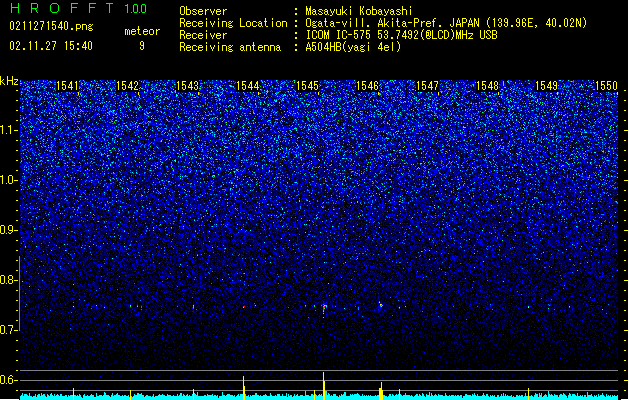Click the 1546 time axis marker
The height and width of the screenshot is (400, 629).
click(x=367, y=86)
